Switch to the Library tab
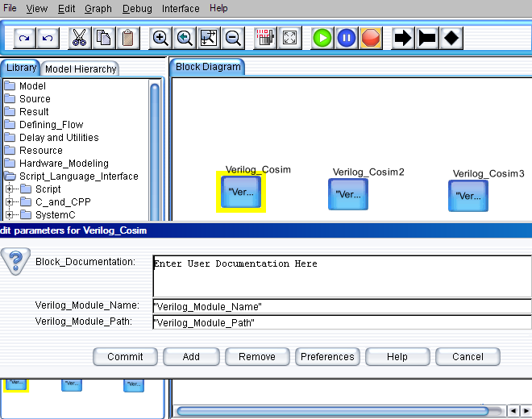Screen dimensions: 532x419 tap(21, 68)
